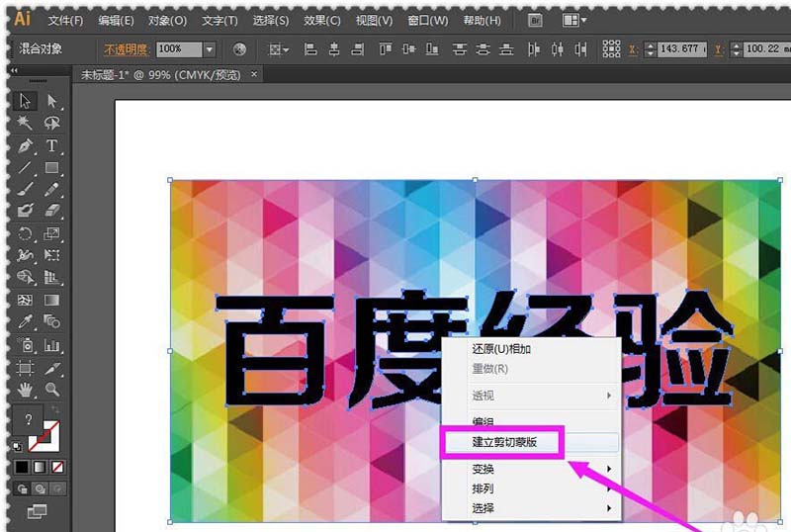Select the Rotate tool
Screen dimensions: 791x532
pos(25,233)
